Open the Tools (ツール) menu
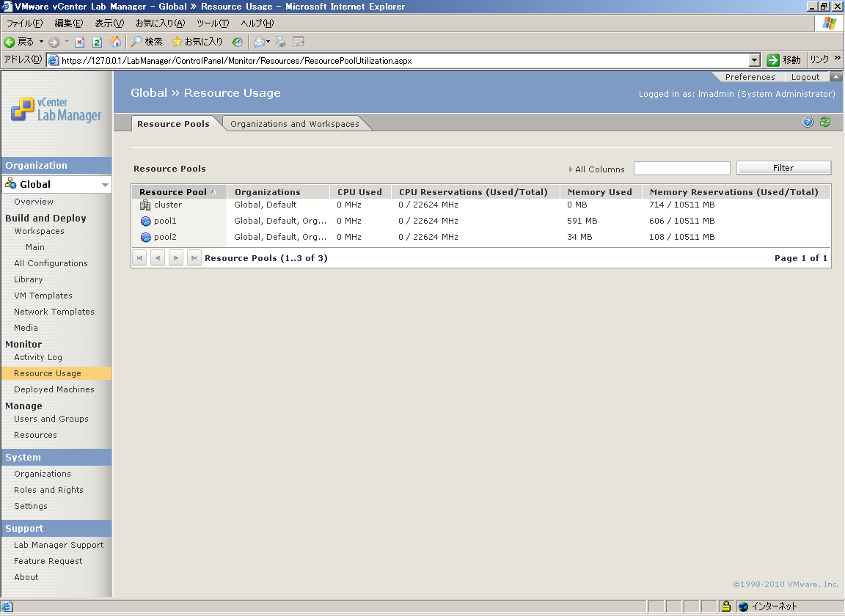 pyautogui.click(x=212, y=23)
